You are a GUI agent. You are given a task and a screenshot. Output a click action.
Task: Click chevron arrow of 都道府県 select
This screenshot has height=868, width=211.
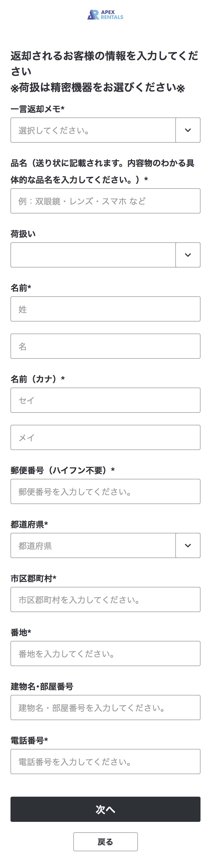(x=188, y=545)
